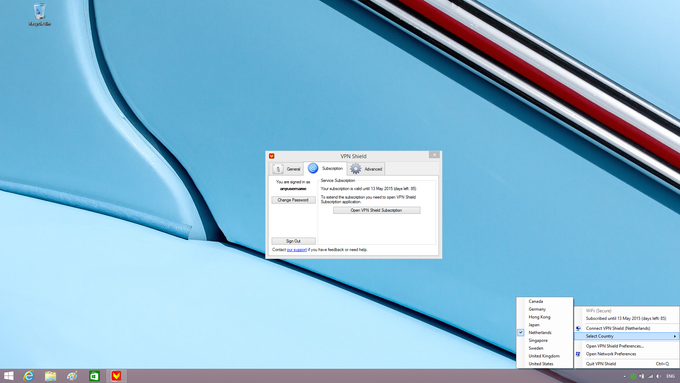Open File Explorer from the taskbar
This screenshot has height=383, width=680.
click(50, 376)
